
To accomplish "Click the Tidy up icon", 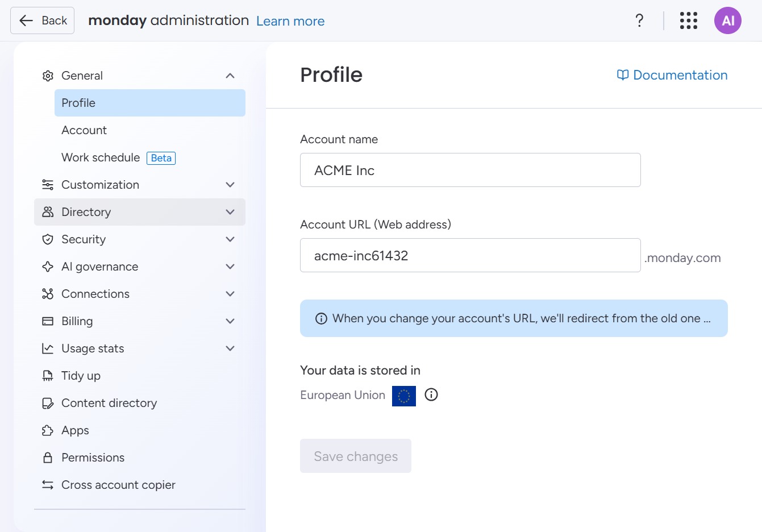I will pyautogui.click(x=48, y=376).
